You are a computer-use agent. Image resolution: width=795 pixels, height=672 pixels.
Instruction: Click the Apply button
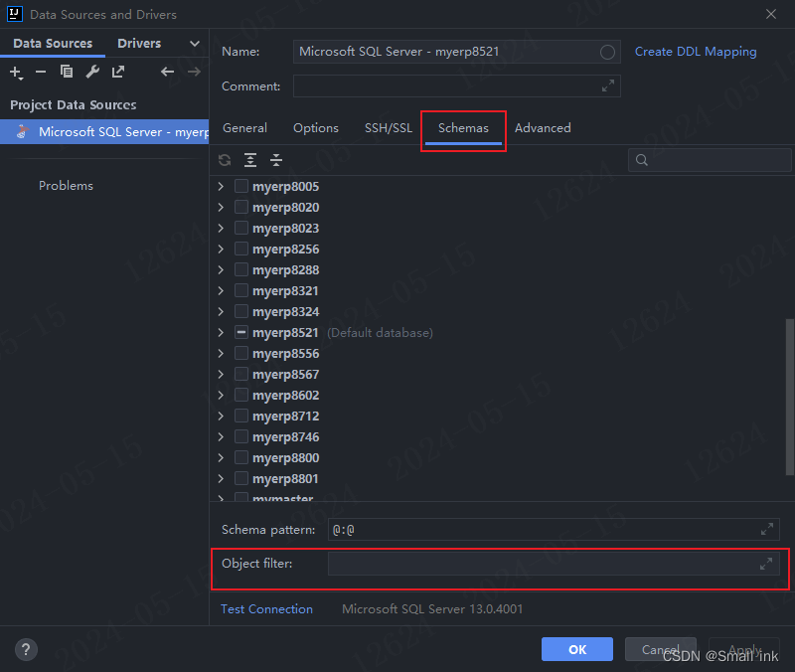pos(744,649)
